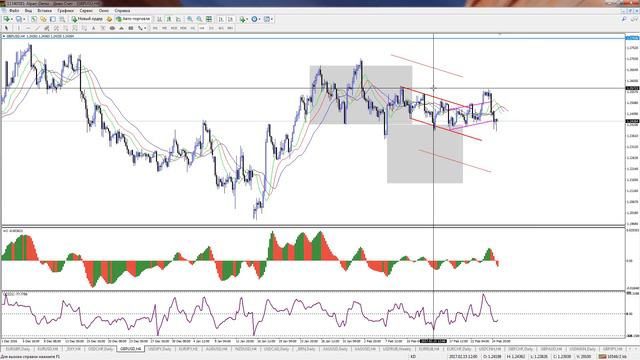
Task: Open MetaEditor icon next to Новый ордер
Action: pyautogui.click(x=109, y=19)
